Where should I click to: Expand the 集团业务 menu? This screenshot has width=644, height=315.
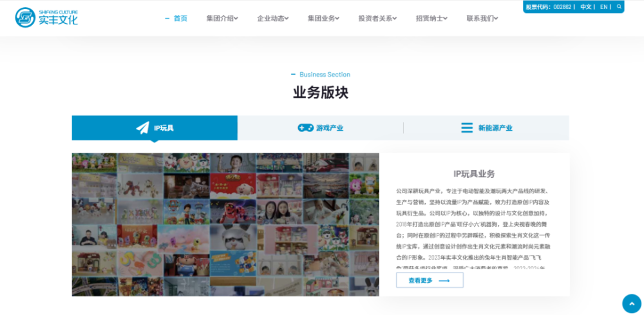(324, 18)
